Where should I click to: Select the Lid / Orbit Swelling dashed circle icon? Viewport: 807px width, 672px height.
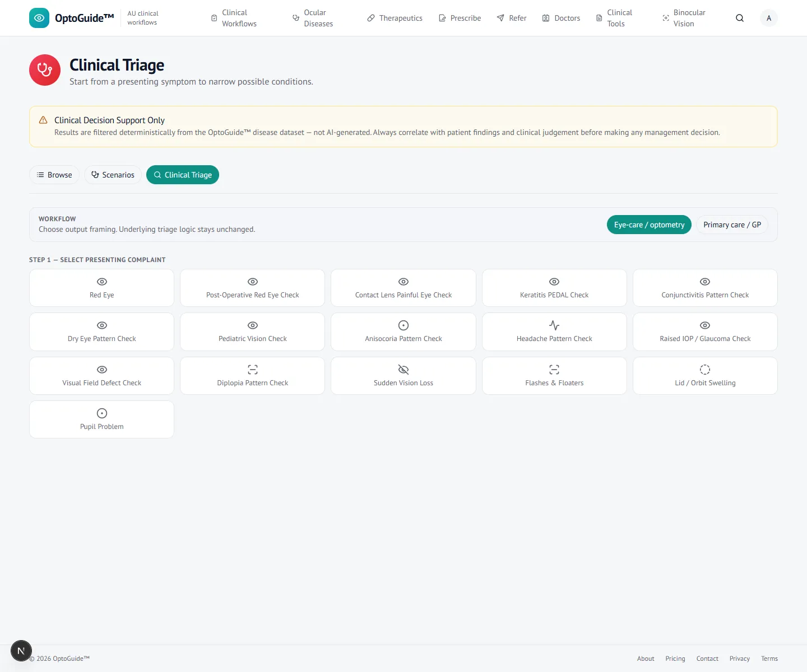click(x=705, y=370)
